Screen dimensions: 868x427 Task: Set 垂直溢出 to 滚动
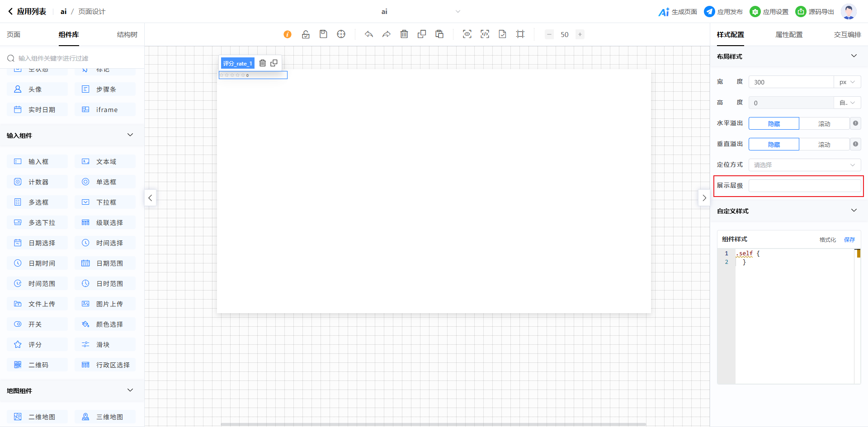824,145
